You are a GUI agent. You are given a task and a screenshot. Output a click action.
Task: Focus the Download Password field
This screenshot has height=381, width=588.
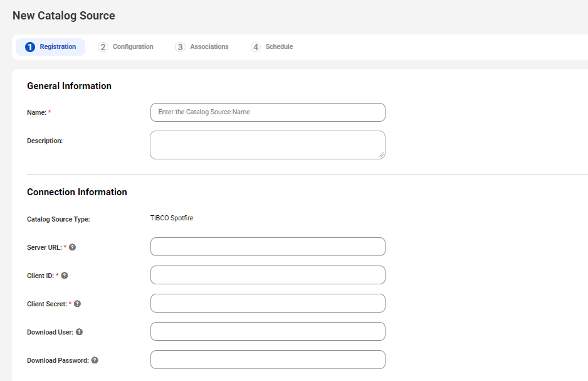click(x=268, y=360)
